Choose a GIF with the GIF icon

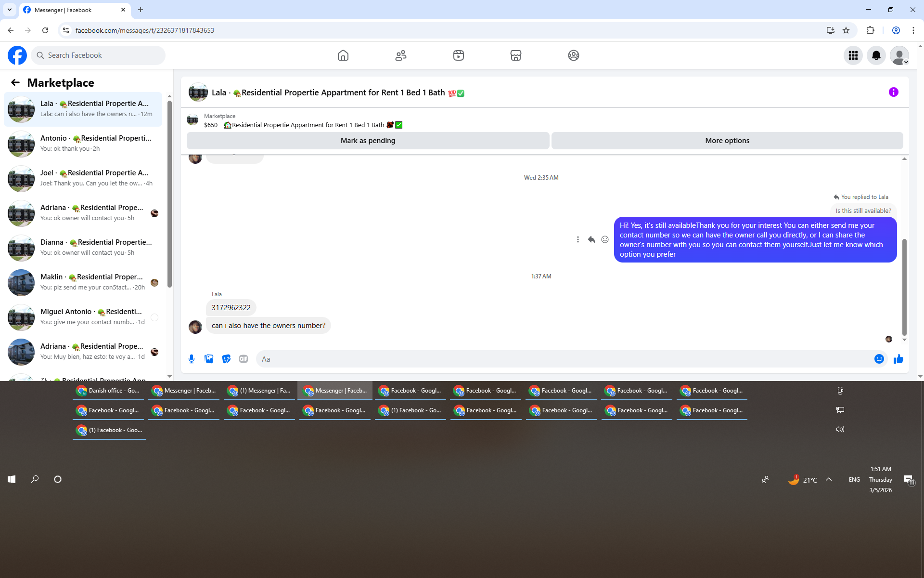tap(244, 359)
